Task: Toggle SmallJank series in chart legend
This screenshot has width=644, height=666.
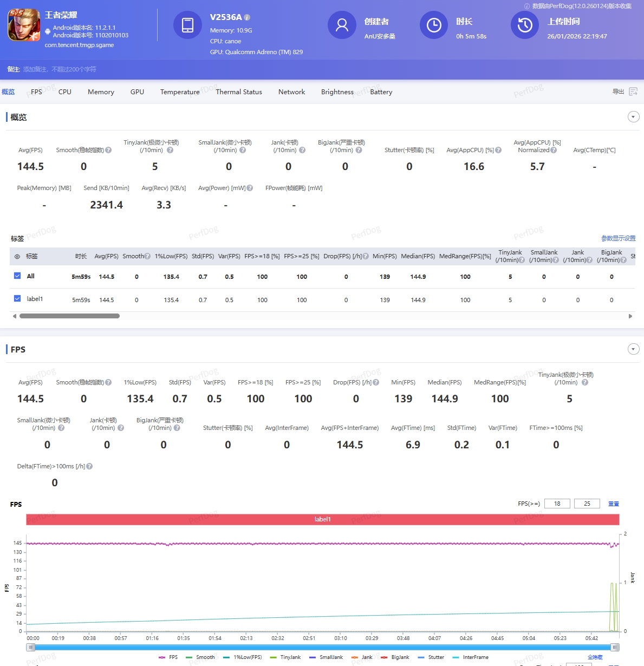Action: coord(326,657)
